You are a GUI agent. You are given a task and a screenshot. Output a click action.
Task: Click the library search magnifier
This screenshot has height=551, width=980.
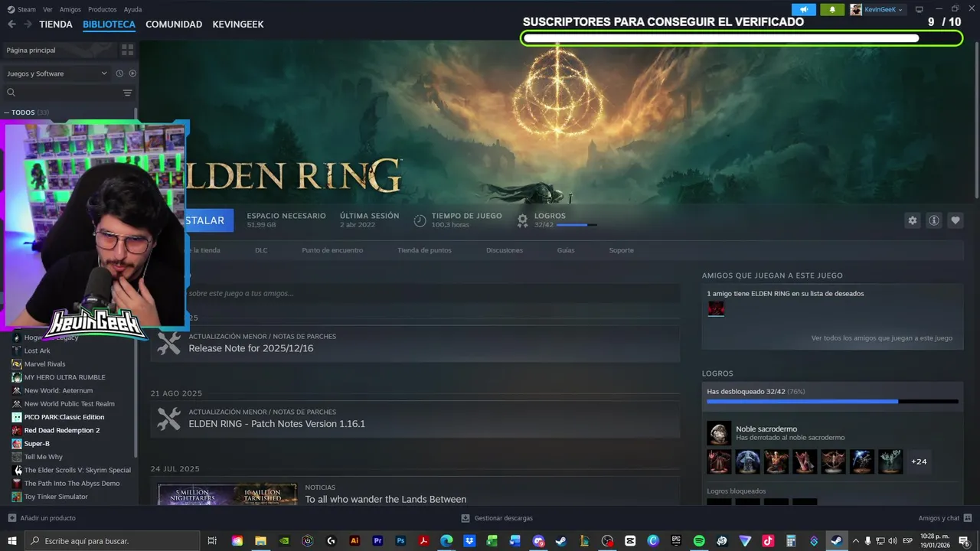11,93
